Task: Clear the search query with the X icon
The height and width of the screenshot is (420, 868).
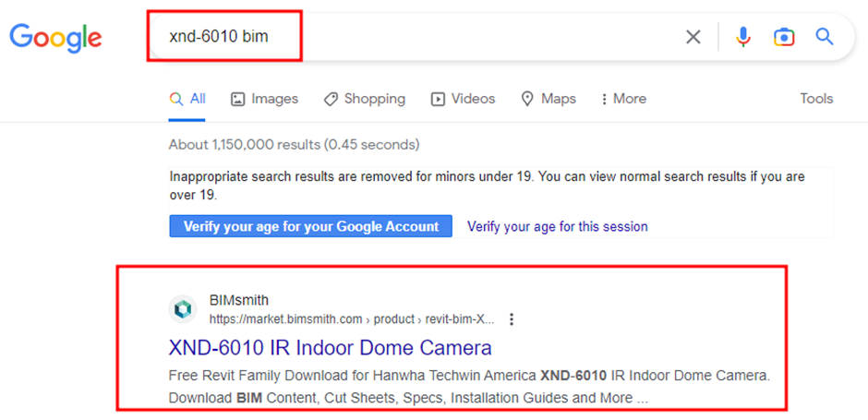Action: pos(693,37)
